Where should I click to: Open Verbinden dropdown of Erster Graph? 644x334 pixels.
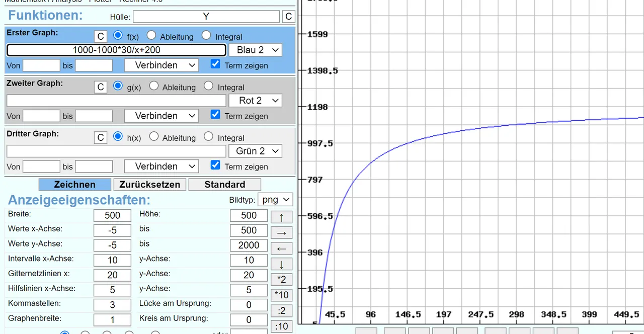[x=162, y=65]
